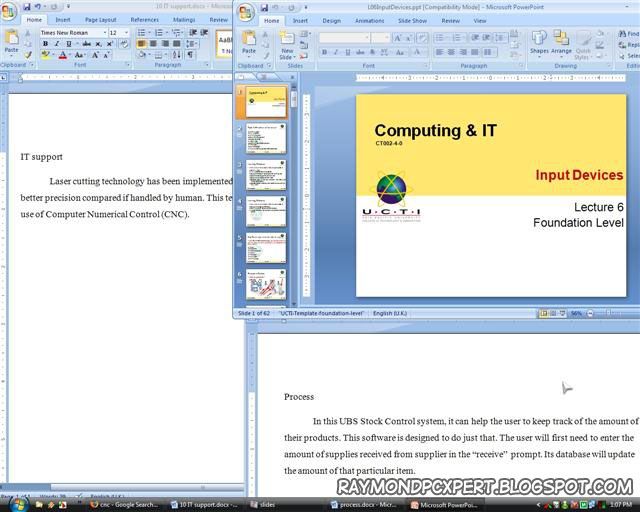The height and width of the screenshot is (512, 640).
Task: Switch to Page Layout tab in Word
Action: [100, 20]
